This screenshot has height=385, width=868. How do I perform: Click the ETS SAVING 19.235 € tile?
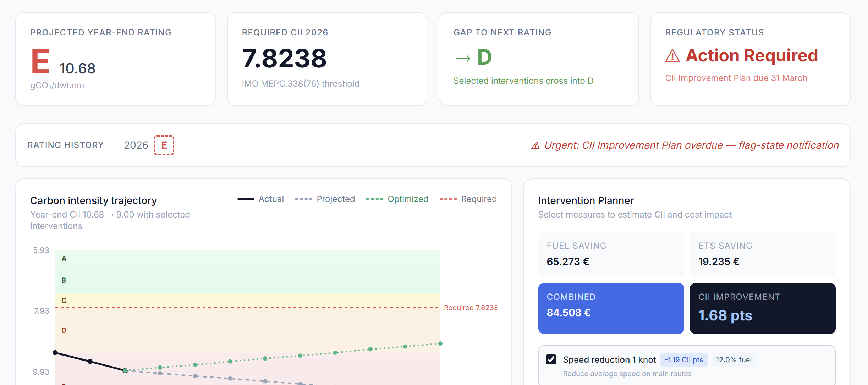coord(762,254)
